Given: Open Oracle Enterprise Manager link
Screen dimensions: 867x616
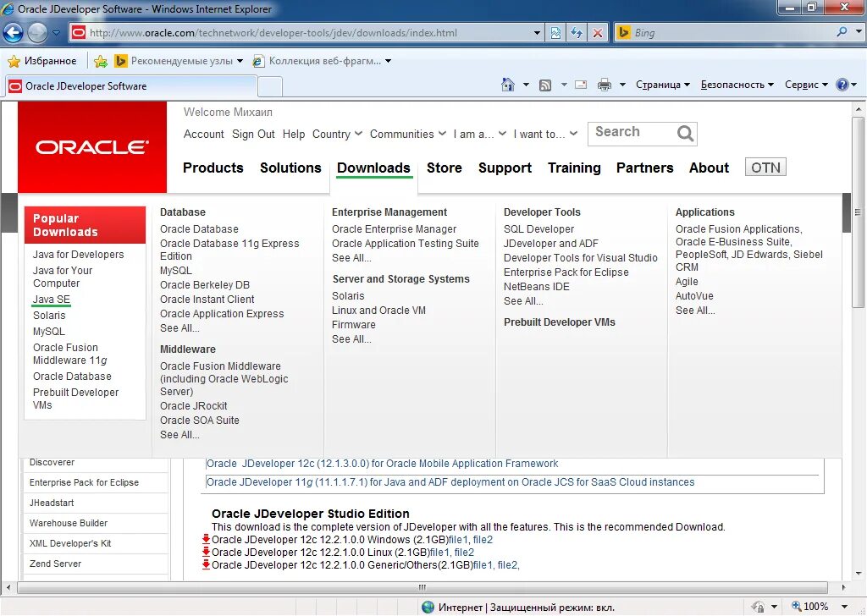Looking at the screenshot, I should coord(394,229).
